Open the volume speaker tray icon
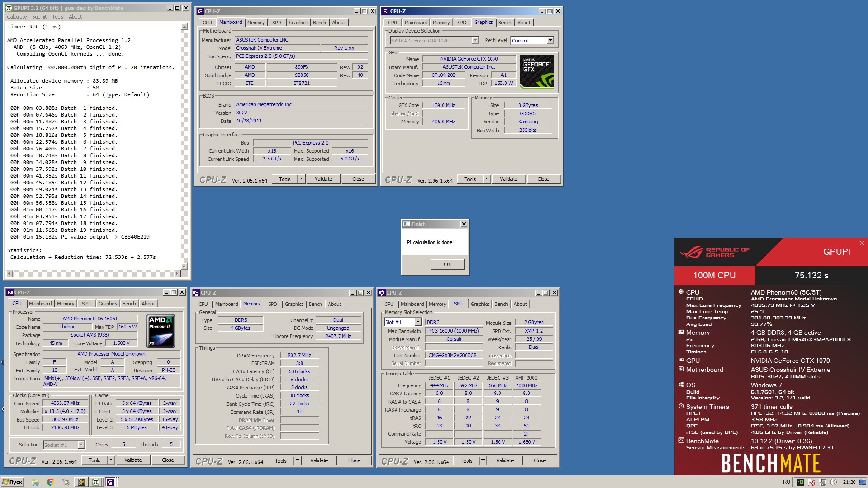Viewport: 868px width, 488px height. pos(833,482)
